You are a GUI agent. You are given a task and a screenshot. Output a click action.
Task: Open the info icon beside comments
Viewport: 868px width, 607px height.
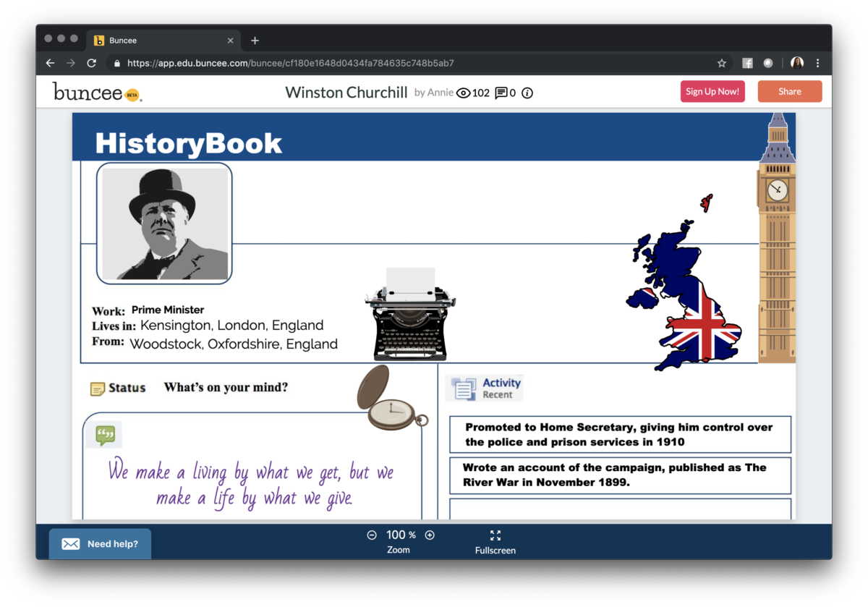[527, 93]
